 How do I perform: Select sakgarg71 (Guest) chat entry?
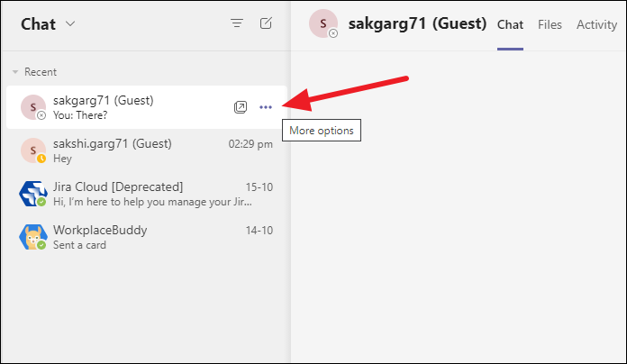coord(147,107)
